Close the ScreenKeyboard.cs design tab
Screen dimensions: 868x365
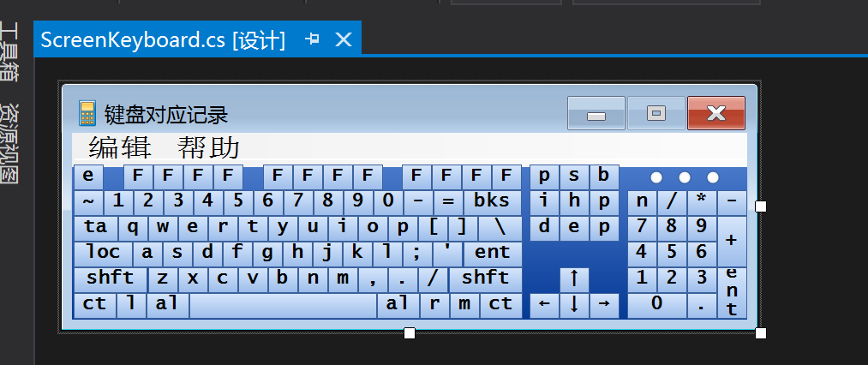344,39
